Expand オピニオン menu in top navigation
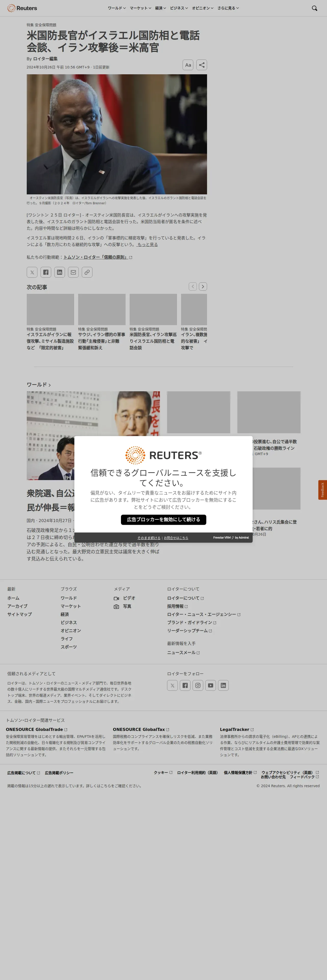Image resolution: width=327 pixels, height=980 pixels. (202, 8)
